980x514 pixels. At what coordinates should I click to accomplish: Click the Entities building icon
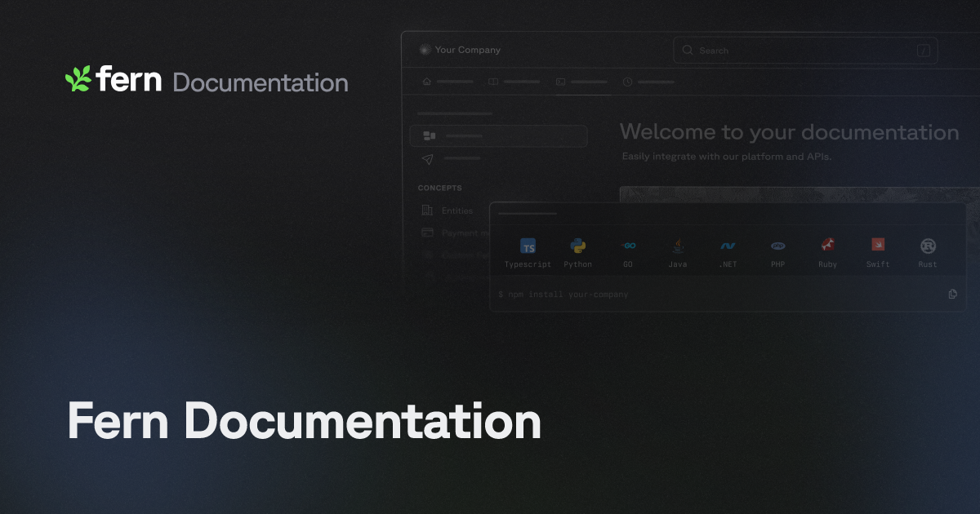(427, 210)
